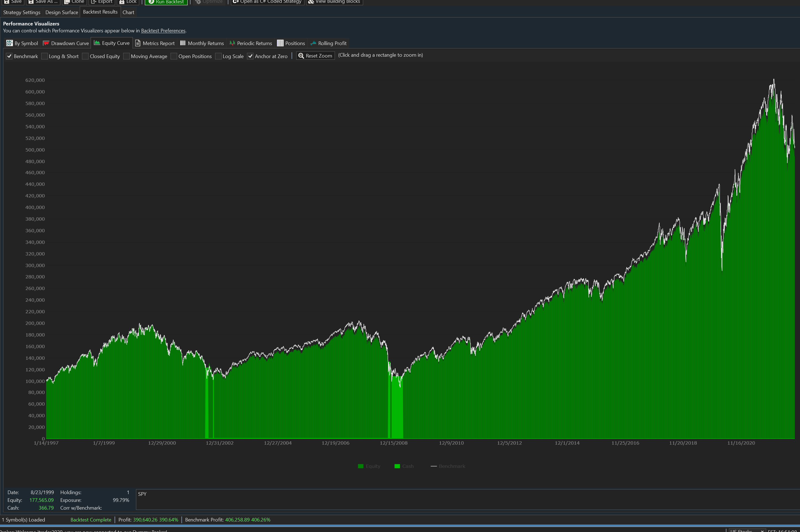Uncheck the Benchmark checkbox

(x=9, y=56)
